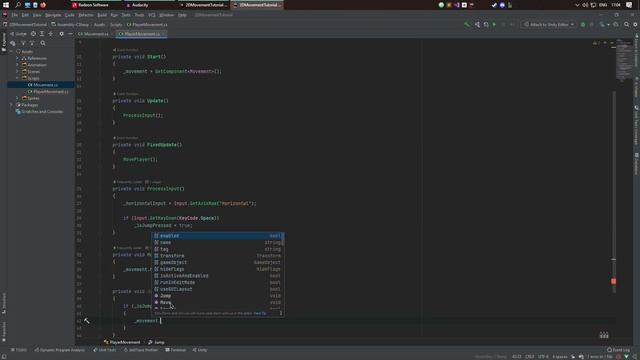This screenshot has width=640, height=360.
Task: Click the toolbar icon left of Search
Action: [616, 24]
